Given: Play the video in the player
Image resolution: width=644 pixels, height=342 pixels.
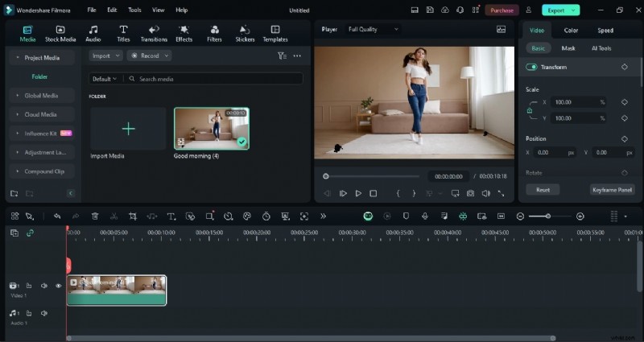Looking at the screenshot, I should pos(358,193).
